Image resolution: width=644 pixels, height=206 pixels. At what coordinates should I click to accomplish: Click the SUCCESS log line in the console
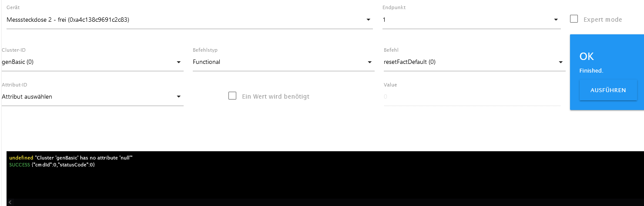tap(52, 165)
